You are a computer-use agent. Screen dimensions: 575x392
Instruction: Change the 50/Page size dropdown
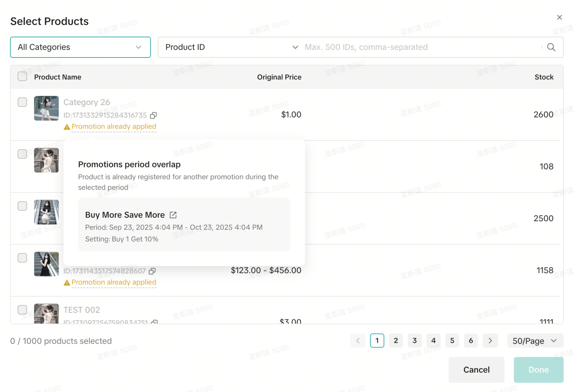coord(535,340)
